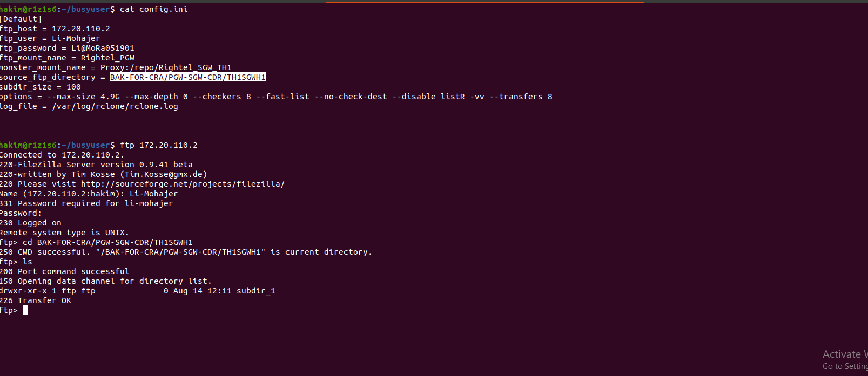Click the subdir_size value 100
The image size is (868, 376).
click(73, 87)
